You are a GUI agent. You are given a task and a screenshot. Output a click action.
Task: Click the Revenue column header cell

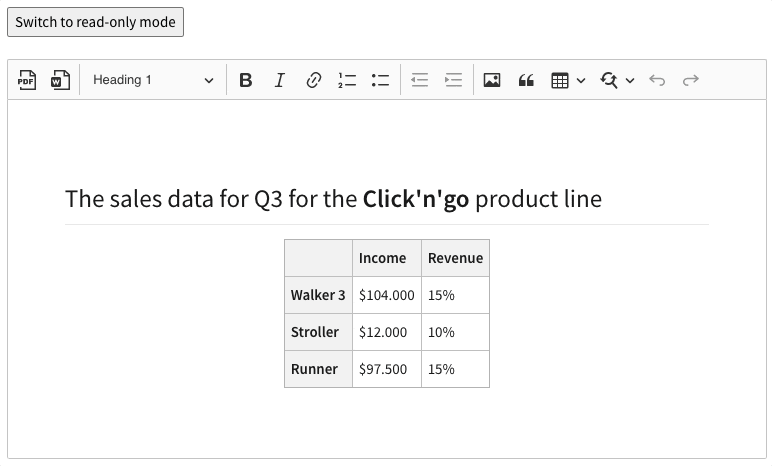pos(455,258)
